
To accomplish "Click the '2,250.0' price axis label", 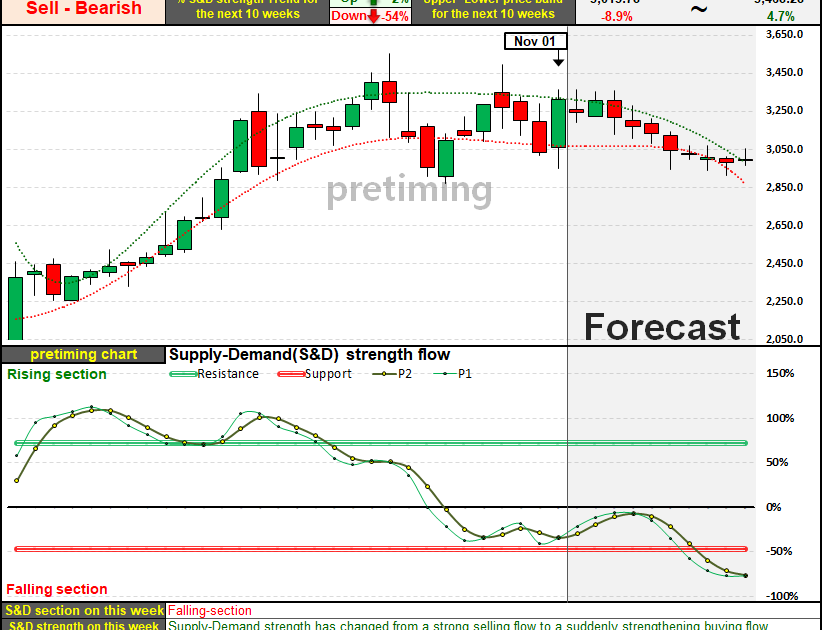I will click(784, 301).
